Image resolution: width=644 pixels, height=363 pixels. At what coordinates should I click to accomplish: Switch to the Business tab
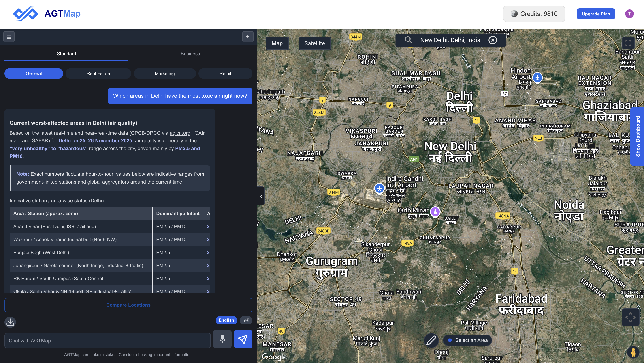pos(190,54)
